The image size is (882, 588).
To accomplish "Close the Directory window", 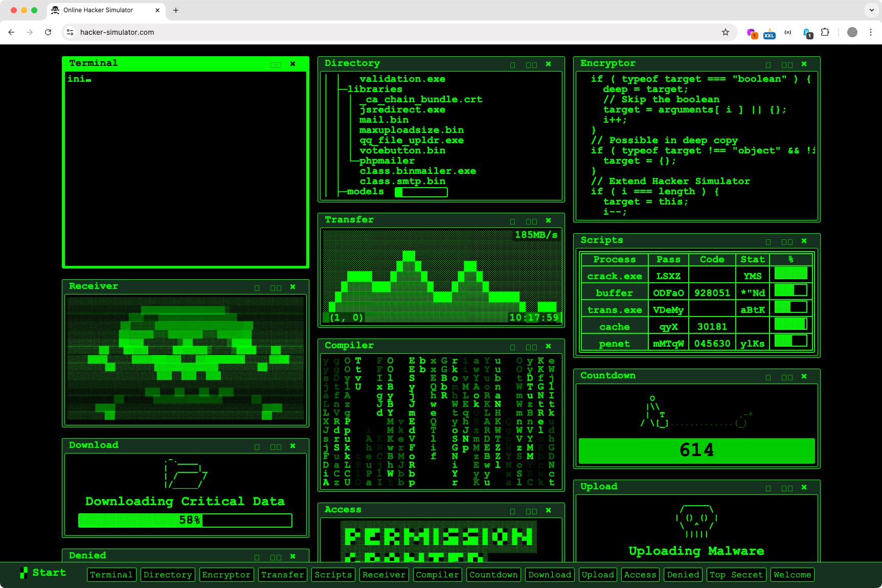I will coord(548,64).
